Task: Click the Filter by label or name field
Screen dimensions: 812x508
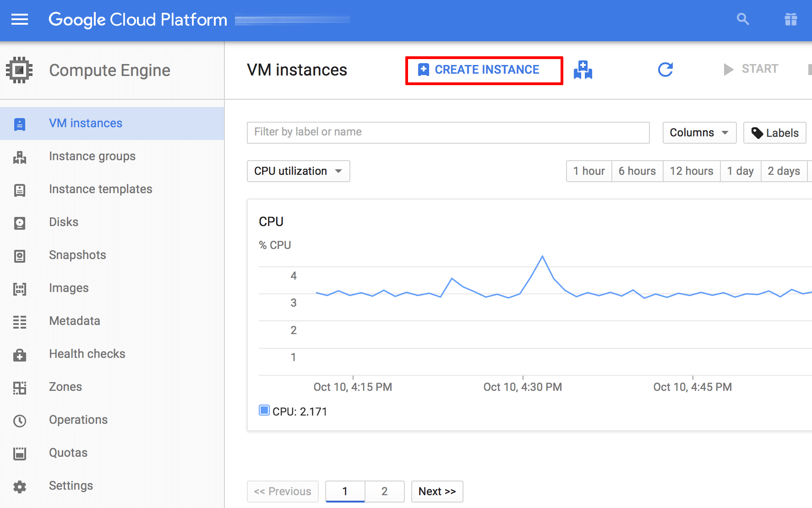Action: pyautogui.click(x=447, y=132)
